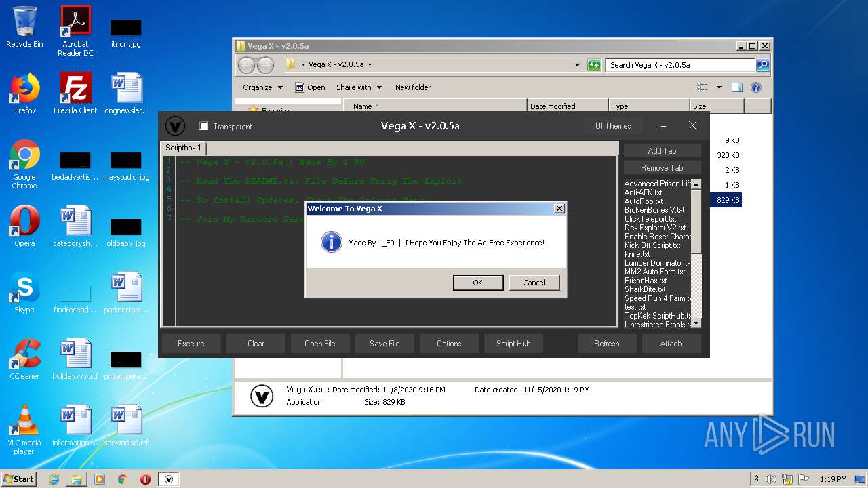The height and width of the screenshot is (488, 868).
Task: Click Explorer back navigation arrow
Action: [246, 65]
